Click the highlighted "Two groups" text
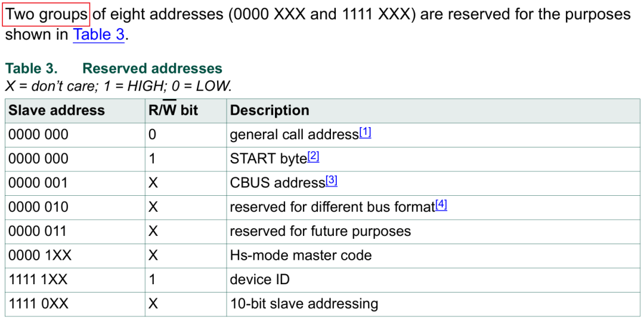 47,14
